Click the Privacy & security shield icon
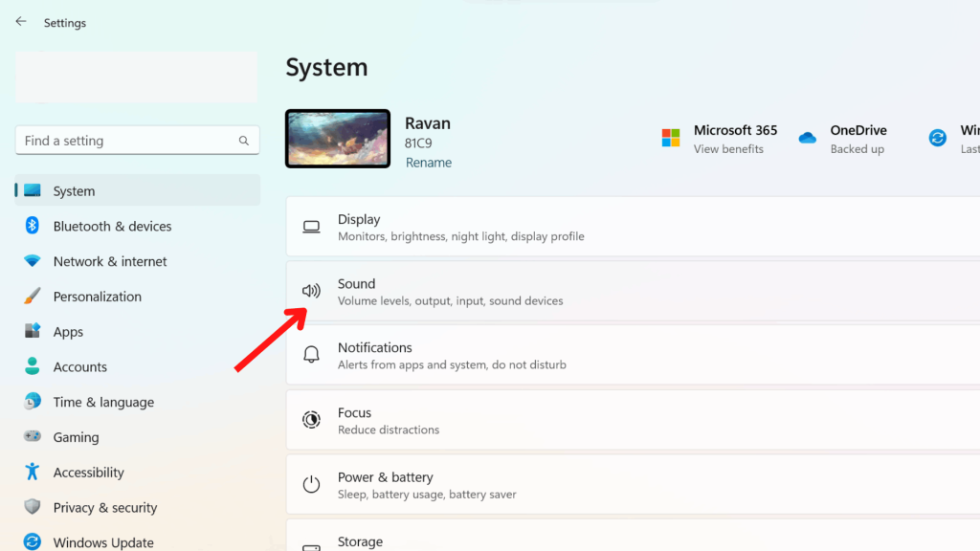 (32, 507)
